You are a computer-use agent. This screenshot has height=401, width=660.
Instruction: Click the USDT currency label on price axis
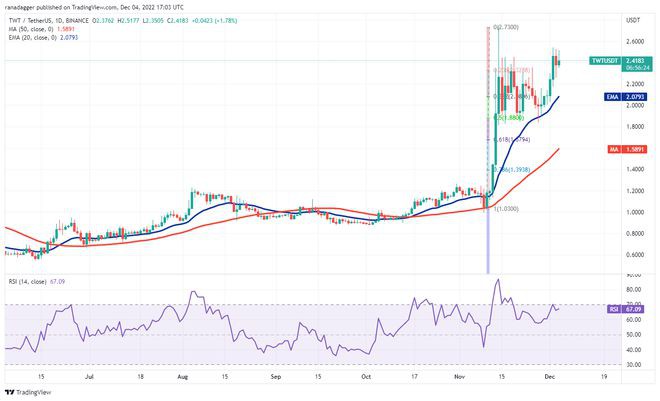[x=631, y=20]
